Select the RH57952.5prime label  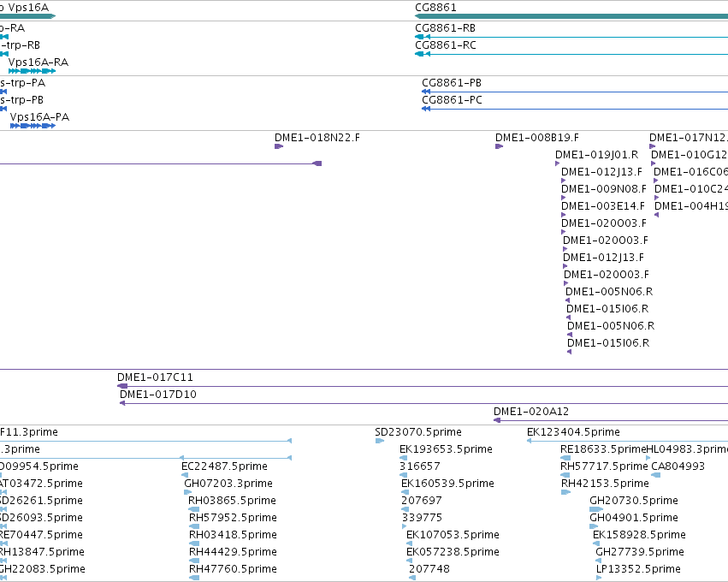coord(233,518)
